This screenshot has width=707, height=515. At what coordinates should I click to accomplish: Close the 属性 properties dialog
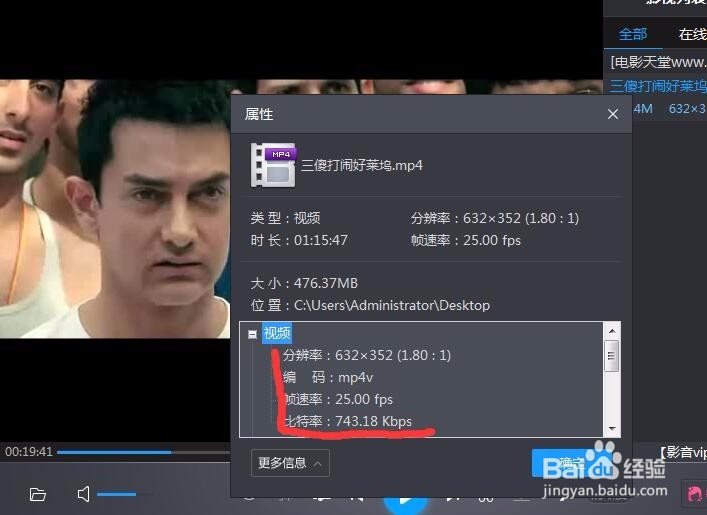[x=612, y=114]
